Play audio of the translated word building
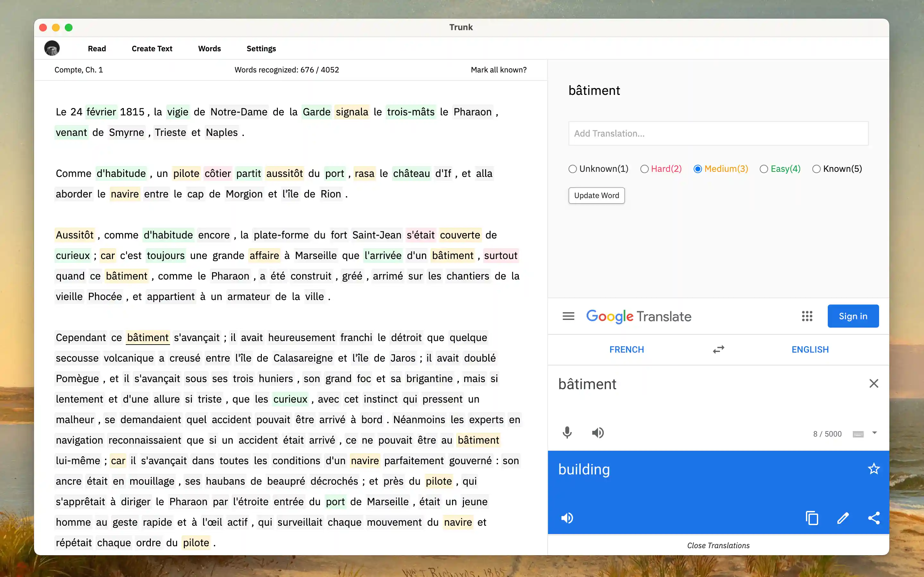Image resolution: width=924 pixels, height=577 pixels. pyautogui.click(x=567, y=518)
